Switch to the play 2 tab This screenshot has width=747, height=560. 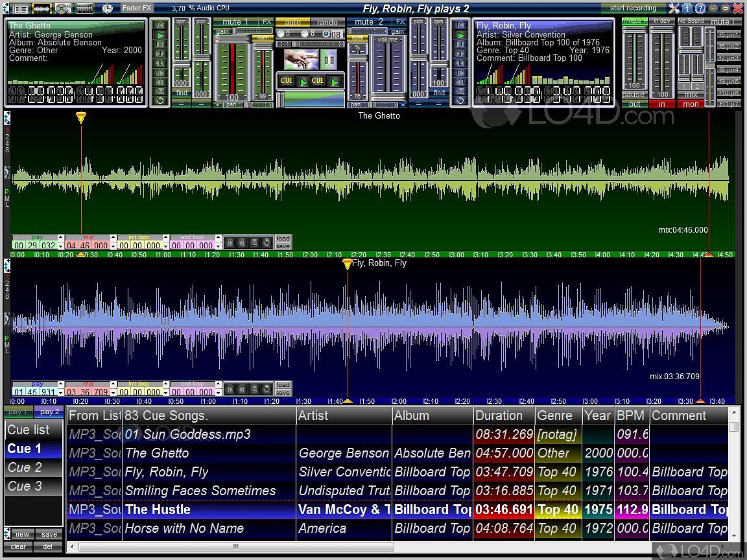click(49, 412)
